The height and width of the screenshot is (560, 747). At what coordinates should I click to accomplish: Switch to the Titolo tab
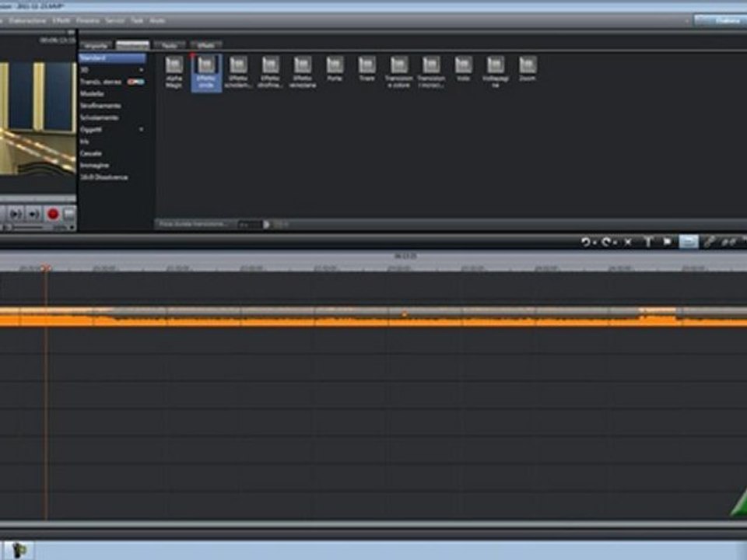[170, 45]
